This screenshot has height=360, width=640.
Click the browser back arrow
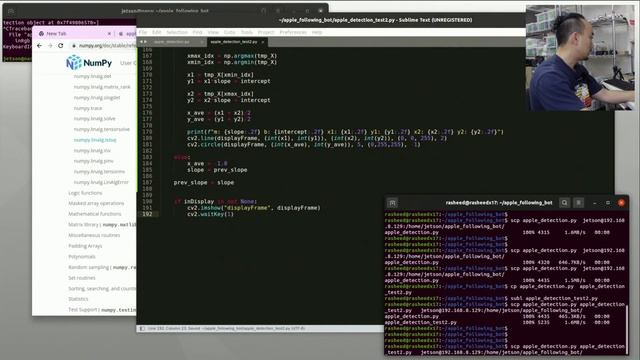[x=39, y=46]
